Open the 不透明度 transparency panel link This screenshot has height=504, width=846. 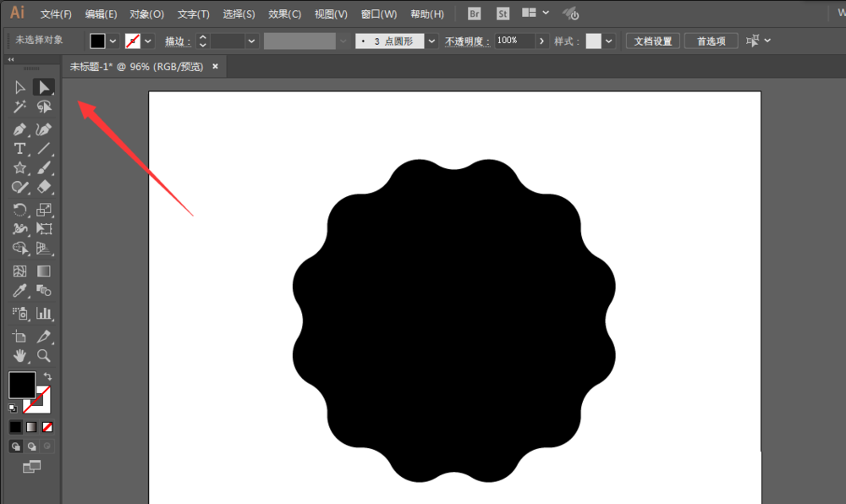467,41
